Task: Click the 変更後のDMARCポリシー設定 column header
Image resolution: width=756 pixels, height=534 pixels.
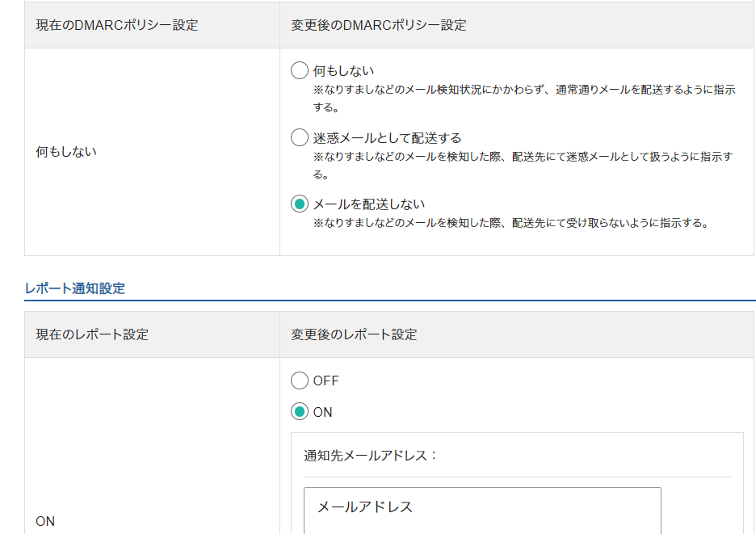Action: tap(379, 25)
